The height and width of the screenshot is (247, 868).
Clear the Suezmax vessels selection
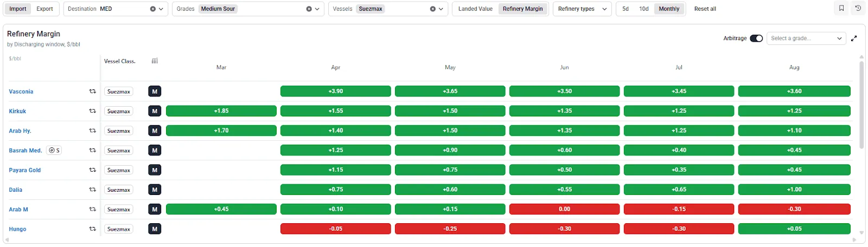coord(433,9)
